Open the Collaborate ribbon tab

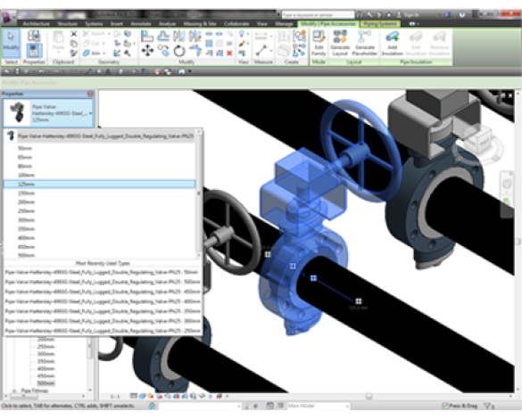click(236, 24)
